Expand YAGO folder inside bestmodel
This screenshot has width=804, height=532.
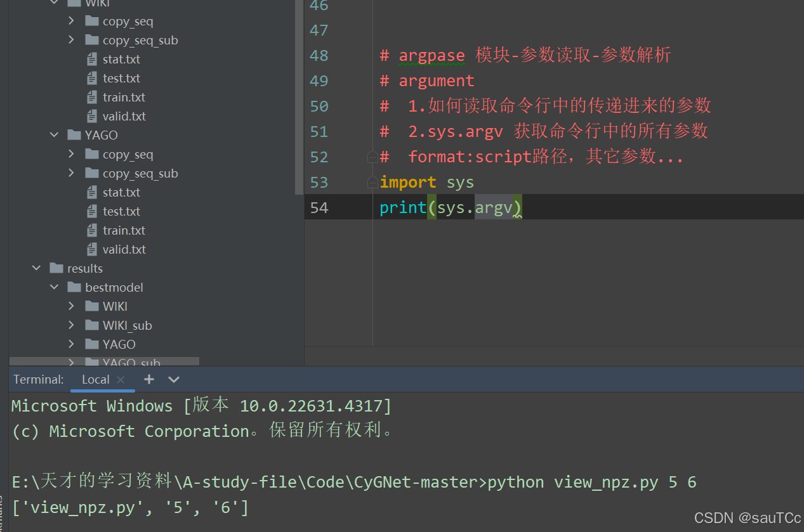[x=72, y=344]
